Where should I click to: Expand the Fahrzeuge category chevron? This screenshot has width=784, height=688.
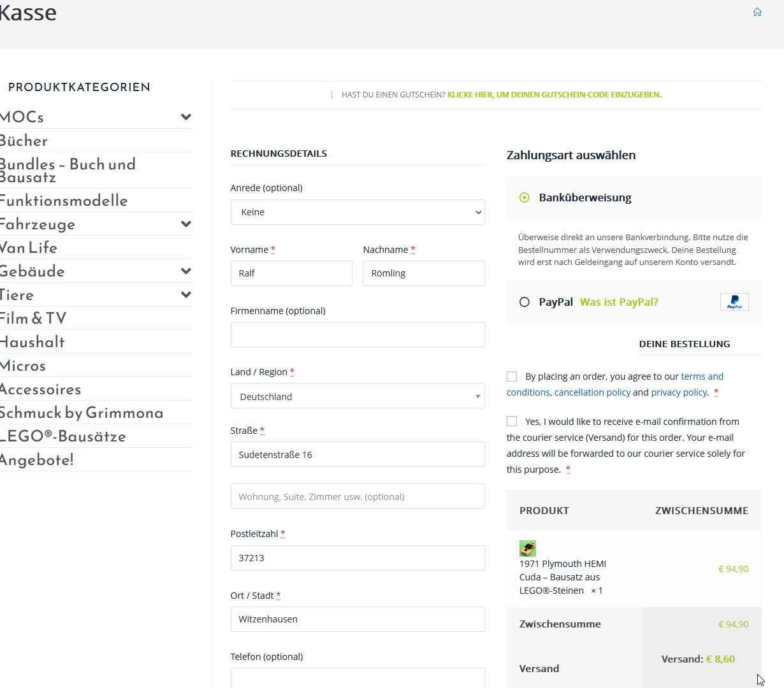click(x=186, y=224)
